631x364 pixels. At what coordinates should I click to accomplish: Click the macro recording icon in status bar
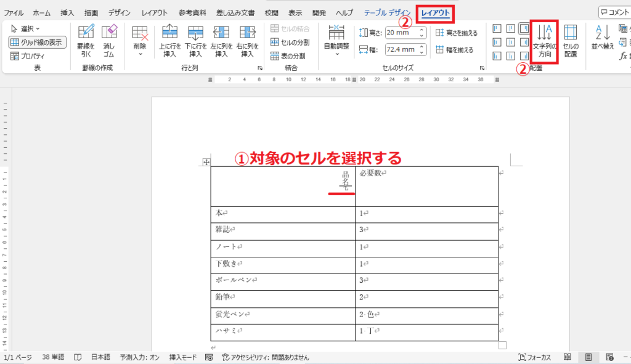208,357
